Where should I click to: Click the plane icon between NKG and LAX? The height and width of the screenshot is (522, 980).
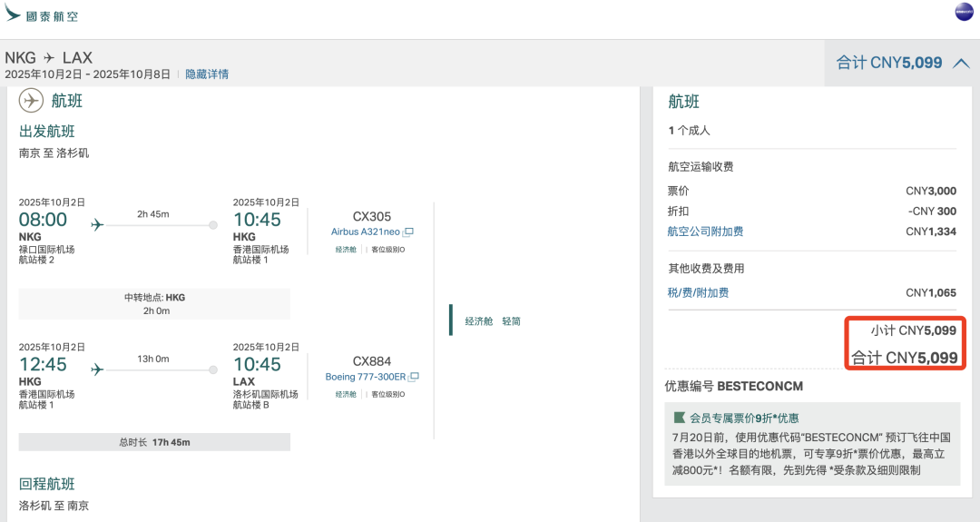[x=49, y=57]
